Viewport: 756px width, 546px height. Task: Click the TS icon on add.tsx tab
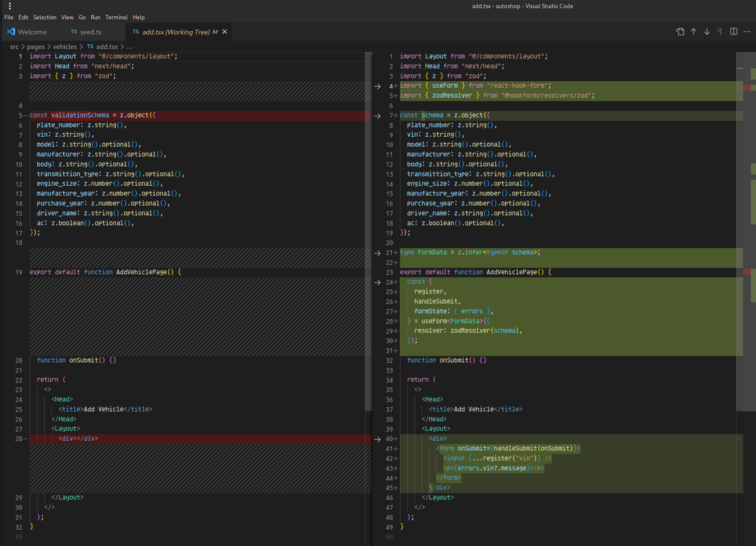(x=136, y=32)
